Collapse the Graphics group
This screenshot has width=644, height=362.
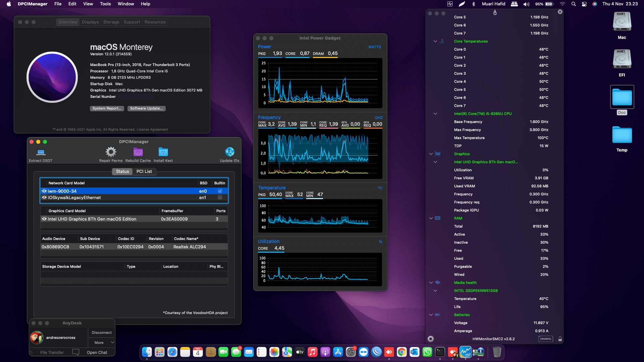pos(431,154)
